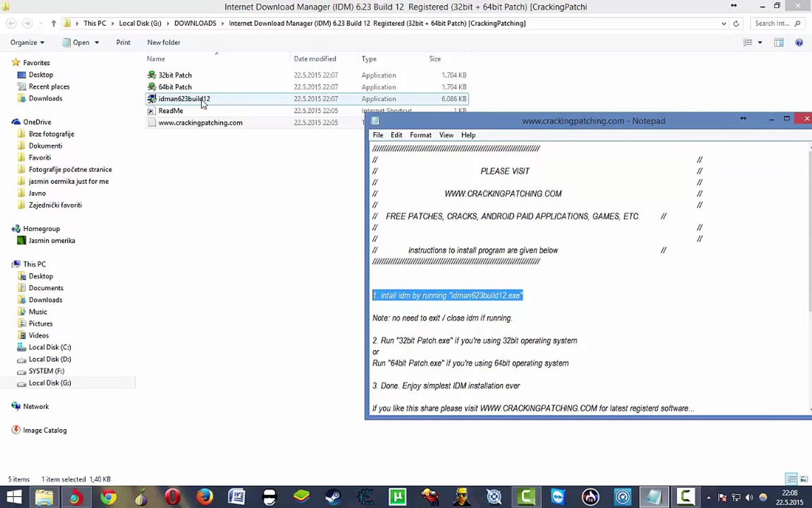Click the taskbar clock and date
Viewport: 812px width, 508px height.
coord(789,497)
